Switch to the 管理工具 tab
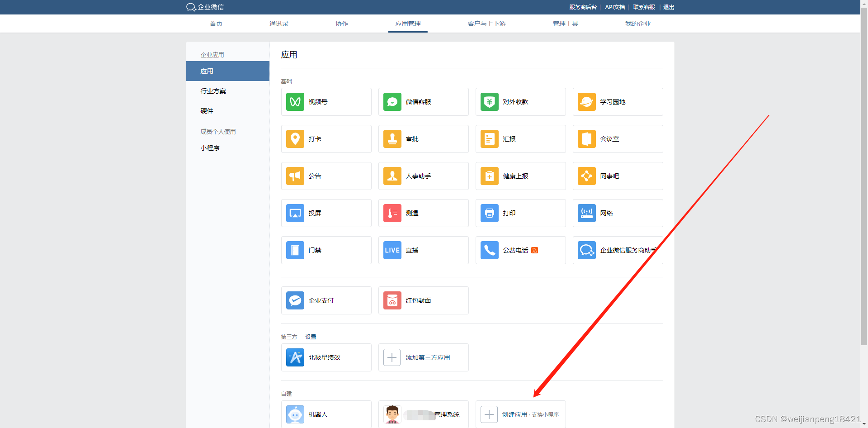This screenshot has width=868, height=428. [x=566, y=24]
